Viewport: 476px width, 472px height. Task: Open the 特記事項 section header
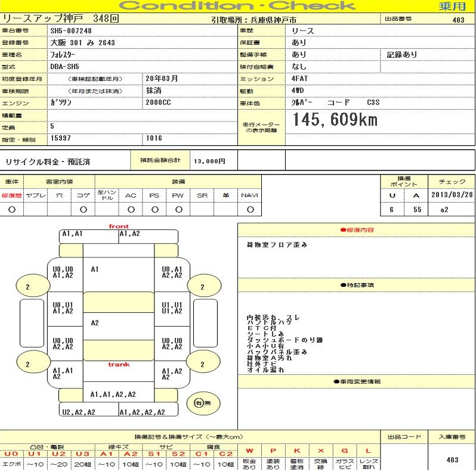click(357, 285)
